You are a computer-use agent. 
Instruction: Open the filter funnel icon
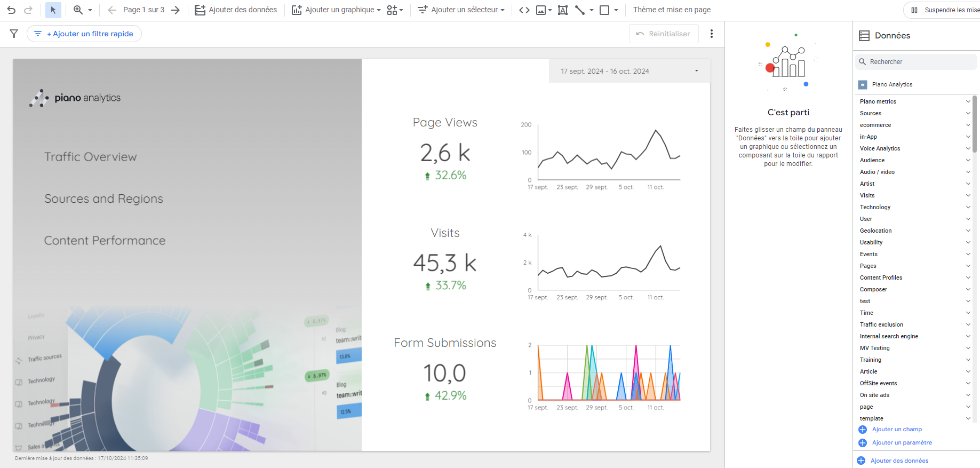(x=14, y=34)
